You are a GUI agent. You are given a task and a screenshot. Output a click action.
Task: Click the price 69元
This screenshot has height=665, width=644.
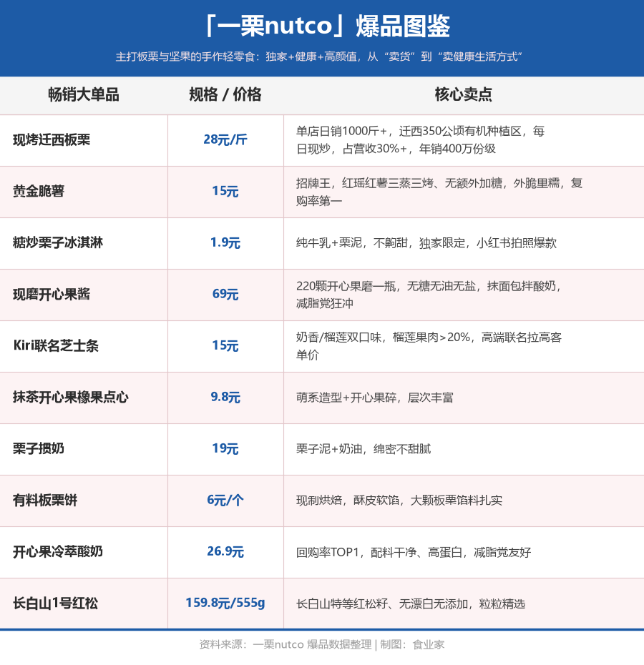click(x=225, y=295)
